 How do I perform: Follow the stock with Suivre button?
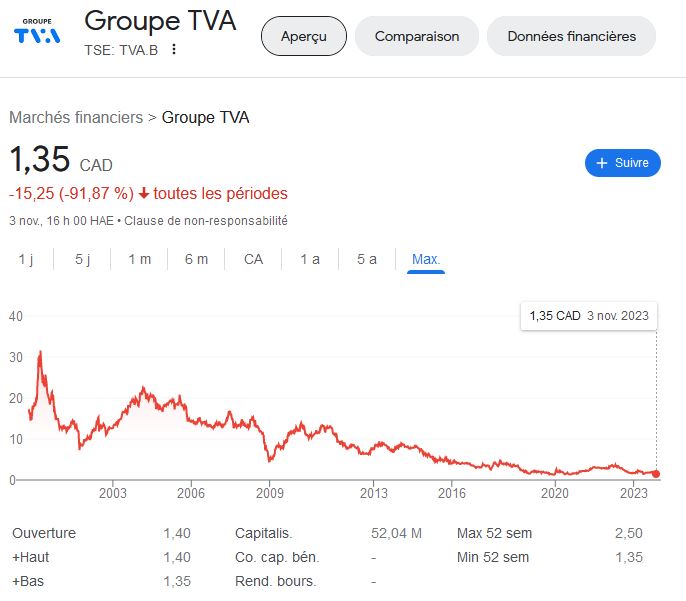[x=622, y=163]
